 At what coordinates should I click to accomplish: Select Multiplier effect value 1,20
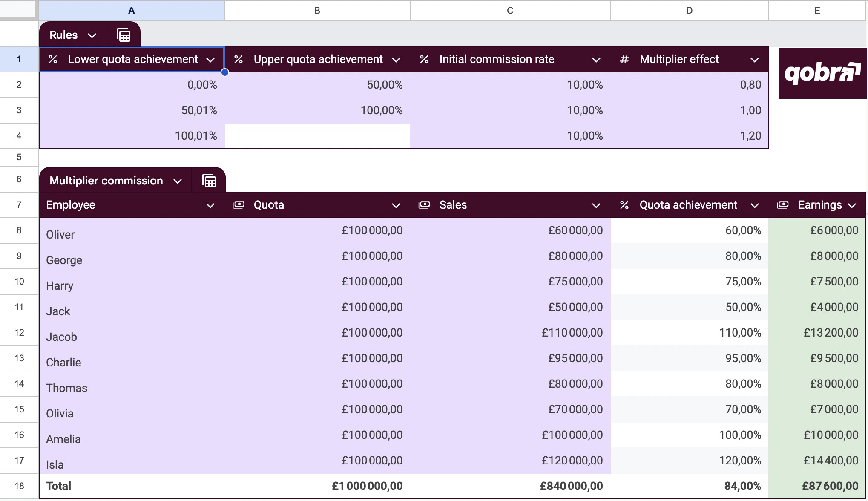690,136
